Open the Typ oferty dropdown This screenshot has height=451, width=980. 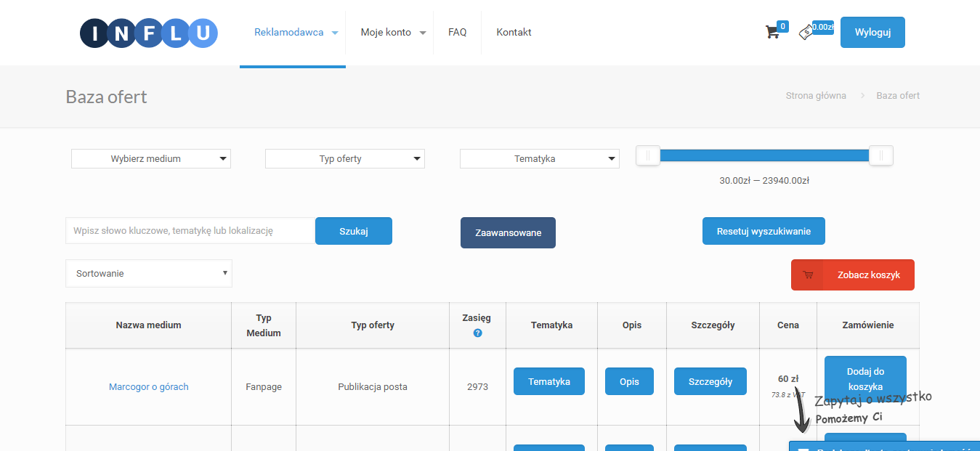[x=345, y=158]
